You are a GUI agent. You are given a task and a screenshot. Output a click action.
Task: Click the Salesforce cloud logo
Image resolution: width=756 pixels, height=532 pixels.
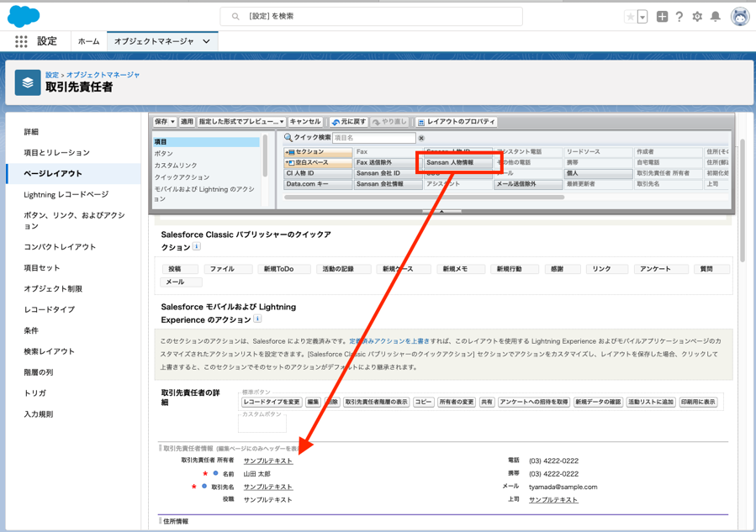24,16
